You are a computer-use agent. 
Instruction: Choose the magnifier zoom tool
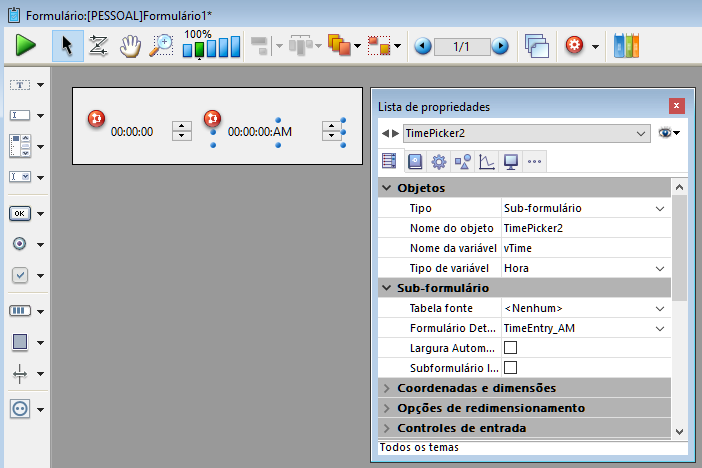161,45
